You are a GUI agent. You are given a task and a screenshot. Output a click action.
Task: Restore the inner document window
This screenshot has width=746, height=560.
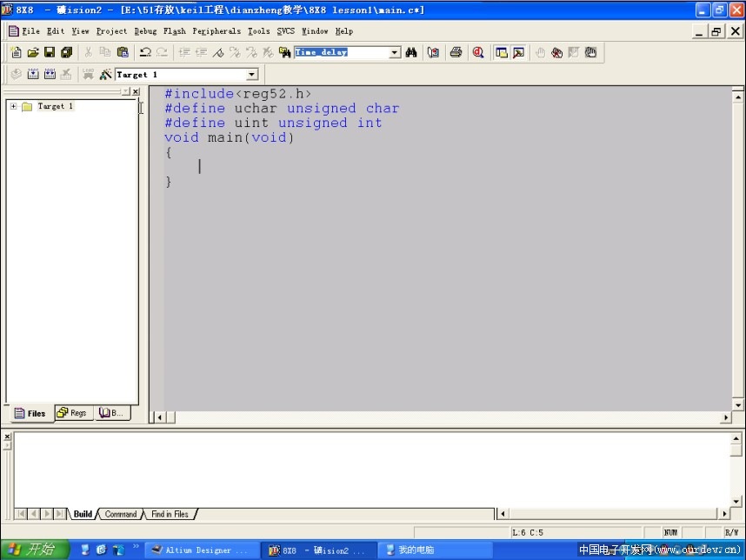point(716,32)
